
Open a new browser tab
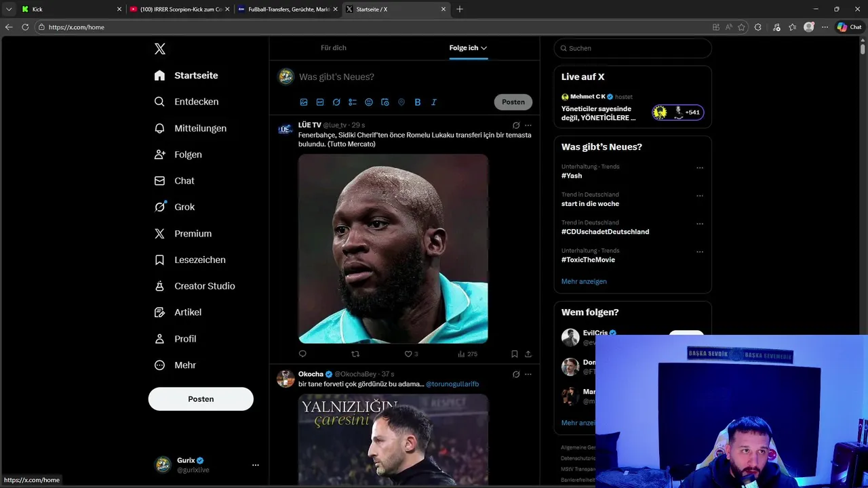pyautogui.click(x=460, y=9)
